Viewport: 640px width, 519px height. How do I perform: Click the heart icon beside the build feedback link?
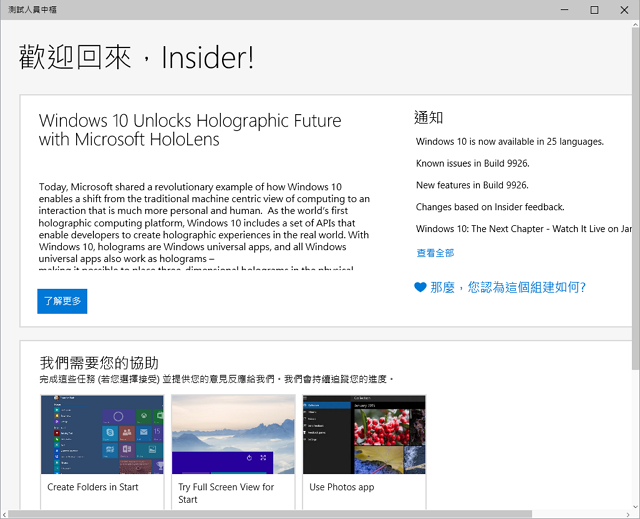(x=420, y=287)
